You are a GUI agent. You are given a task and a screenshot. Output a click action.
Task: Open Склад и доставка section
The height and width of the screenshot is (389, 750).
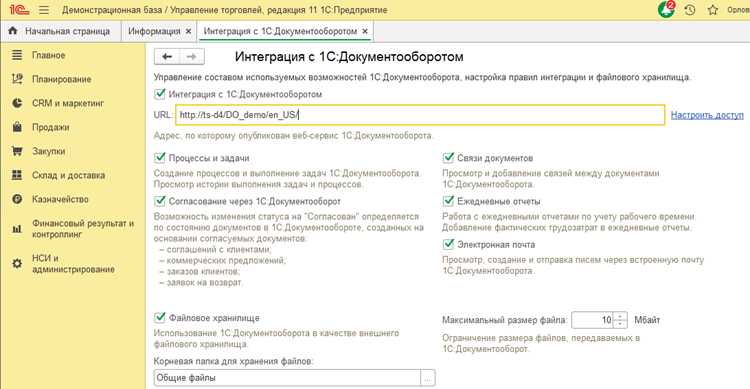68,175
